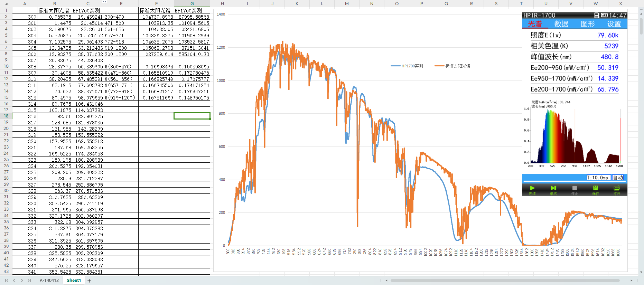Click cell E8 300-1200
Viewport: 644px width, 285px height.
click(121, 54)
